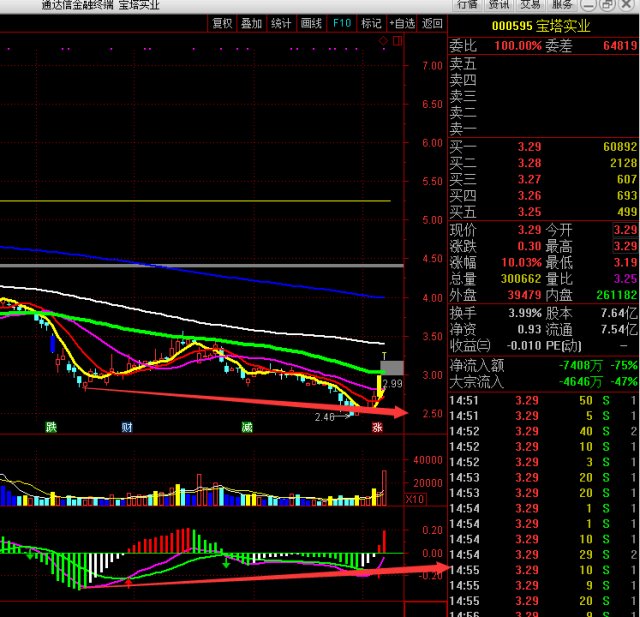Click the X10 volume scale label
This screenshot has height=617, width=640.
coord(415,499)
